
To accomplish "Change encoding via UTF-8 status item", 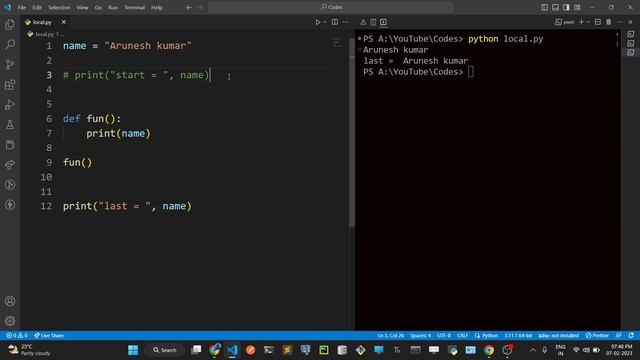I will click(444, 336).
